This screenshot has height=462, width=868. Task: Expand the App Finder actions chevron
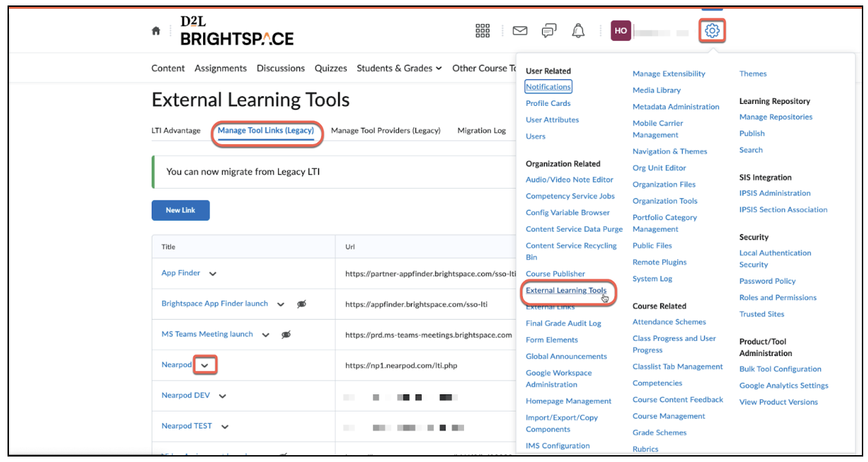pyautogui.click(x=213, y=274)
